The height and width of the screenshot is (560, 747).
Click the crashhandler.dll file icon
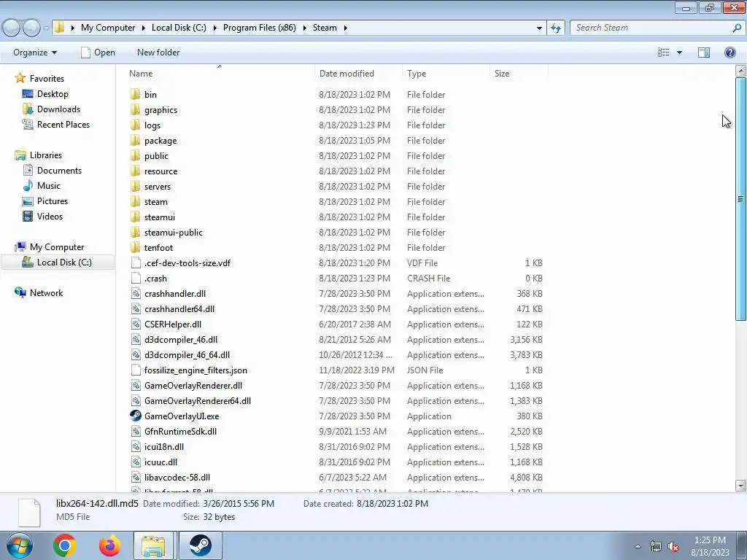[x=136, y=293]
